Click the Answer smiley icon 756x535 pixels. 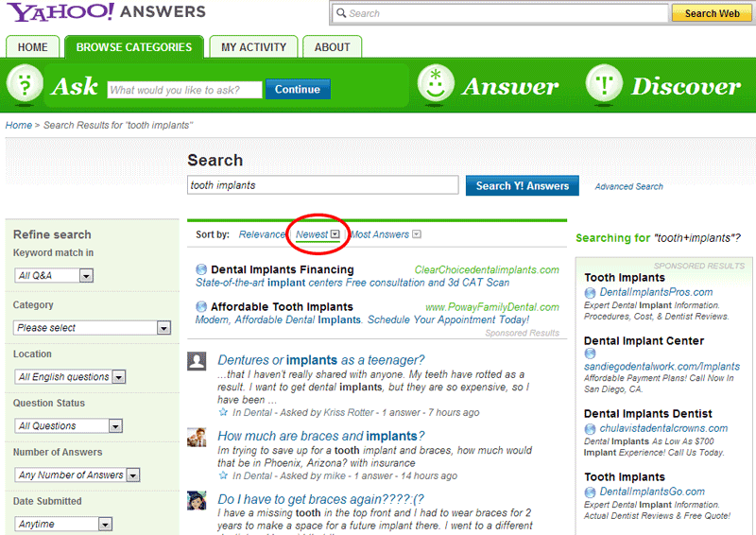tap(436, 83)
